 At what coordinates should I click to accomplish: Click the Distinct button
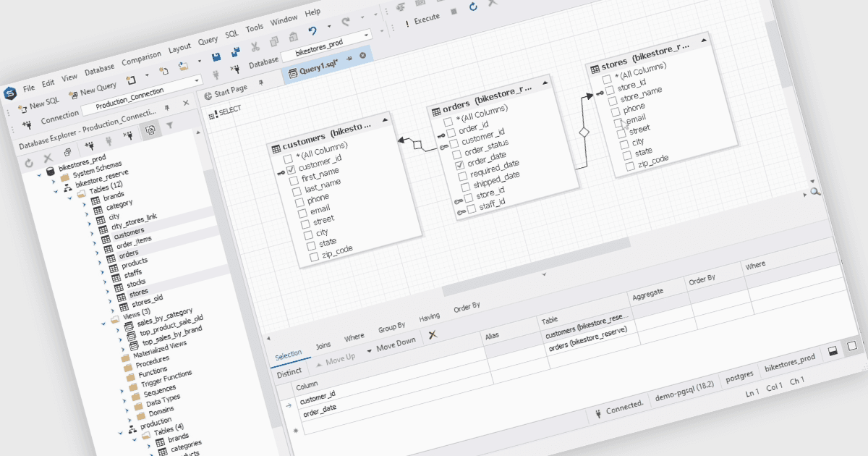(289, 372)
